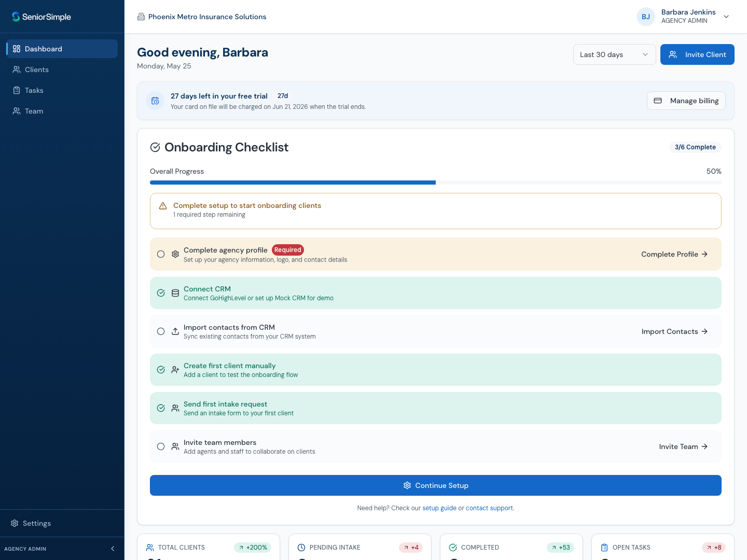Screen dimensions: 747x560
Task: Navigate to Team in the sidebar
Action: click(62, 111)
